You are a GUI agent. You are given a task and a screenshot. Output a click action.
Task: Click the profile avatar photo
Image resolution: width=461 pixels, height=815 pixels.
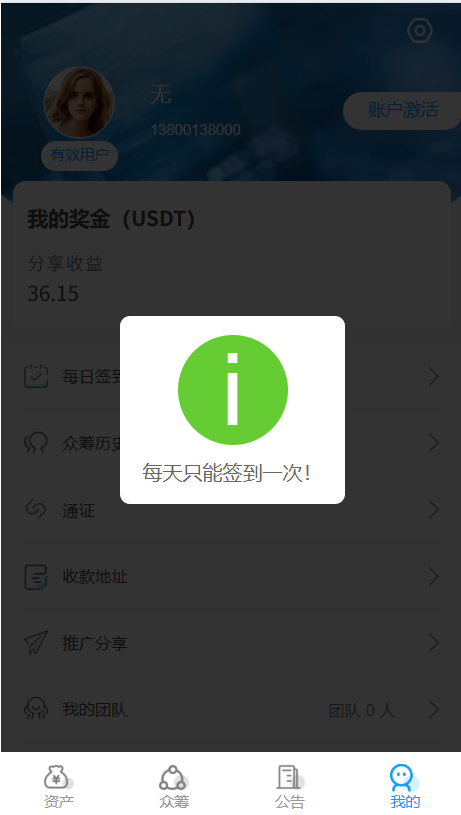[79, 102]
